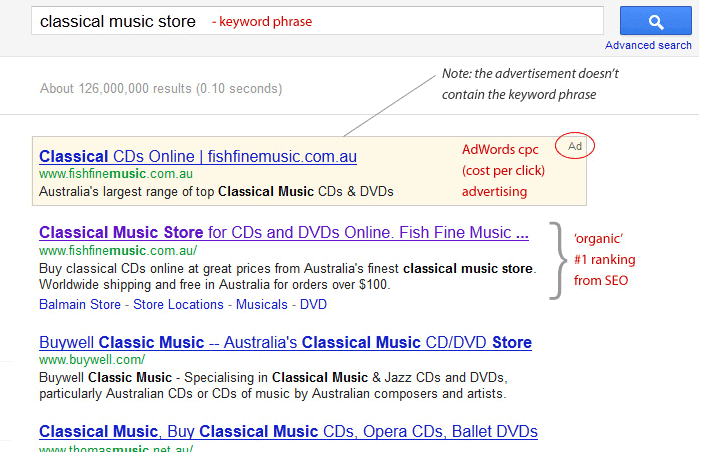
Task: Click the Buywell result description snippet
Action: pyautogui.click(x=273, y=386)
